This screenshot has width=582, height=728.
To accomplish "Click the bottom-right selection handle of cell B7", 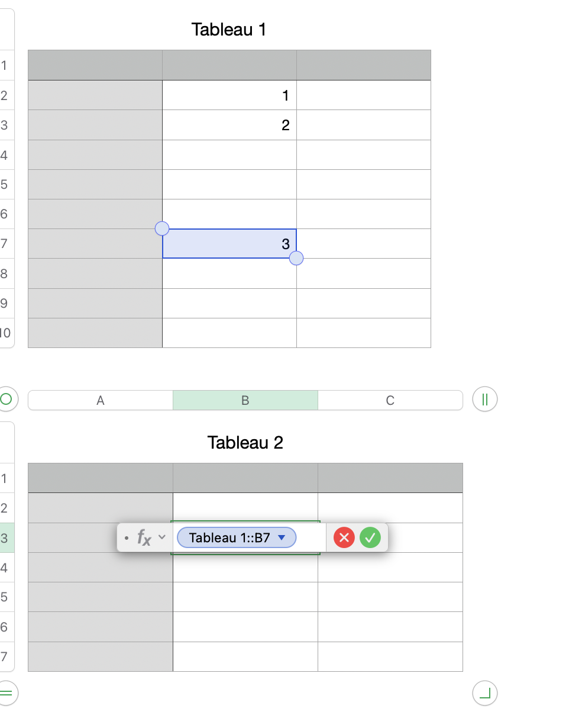I will click(296, 258).
